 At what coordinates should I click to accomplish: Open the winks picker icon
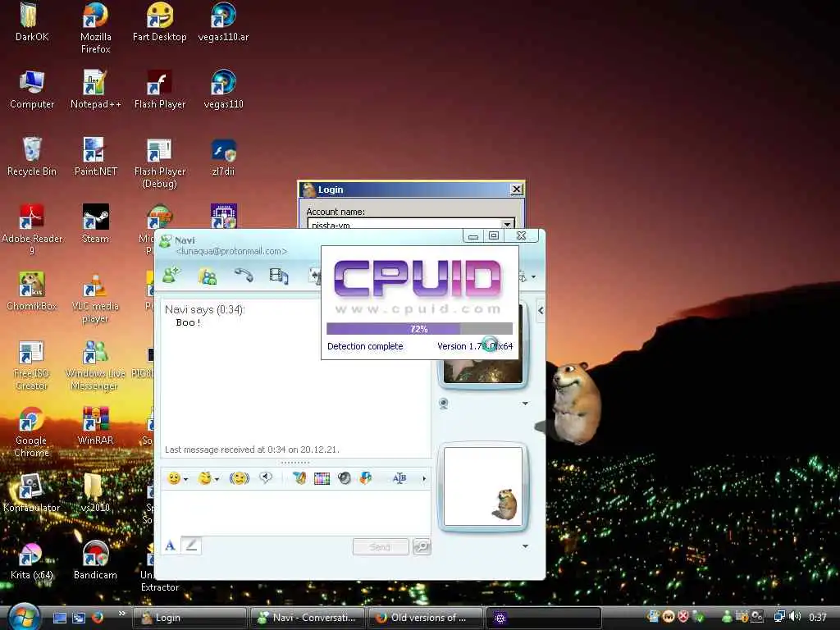(x=204, y=478)
